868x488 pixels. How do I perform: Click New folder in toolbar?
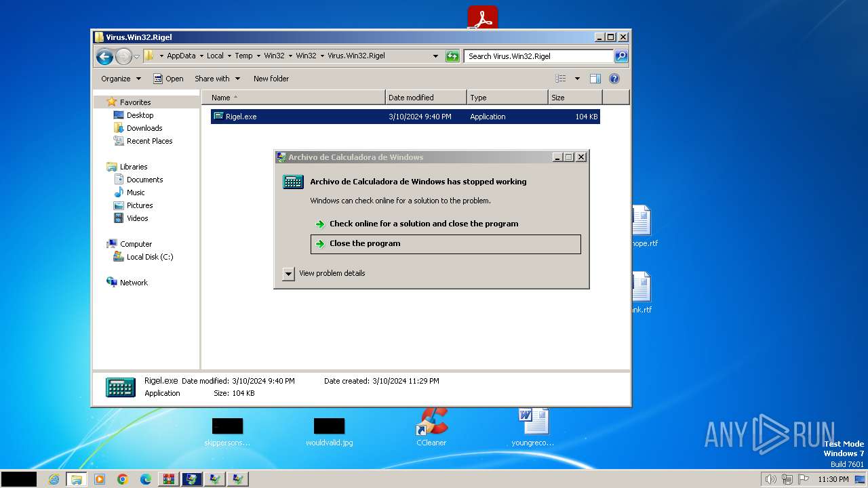tap(271, 79)
